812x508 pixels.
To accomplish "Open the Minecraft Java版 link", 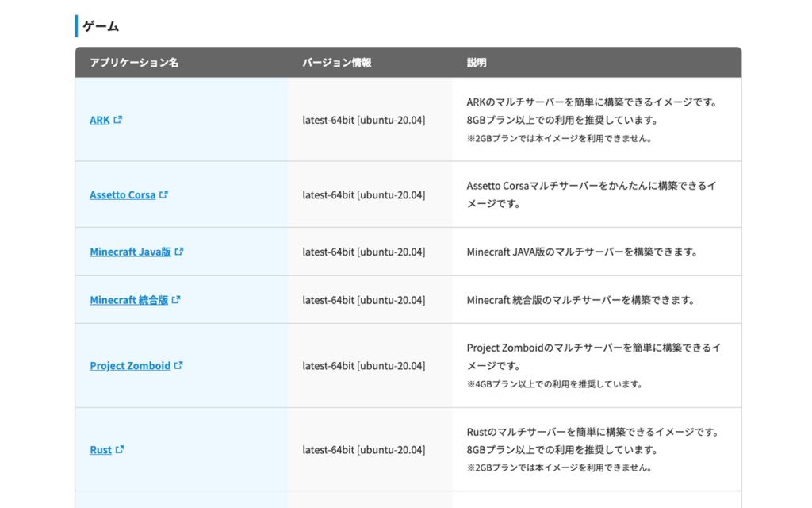I will 131,252.
